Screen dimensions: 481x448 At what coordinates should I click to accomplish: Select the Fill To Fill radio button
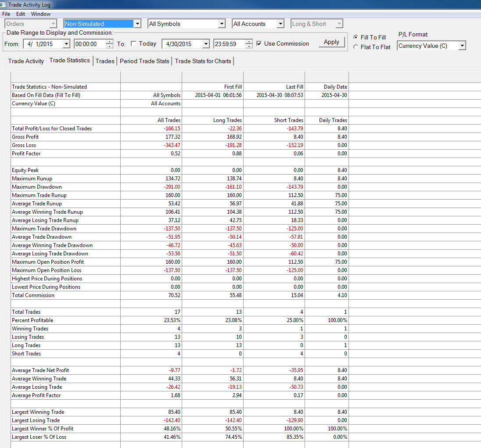point(355,37)
